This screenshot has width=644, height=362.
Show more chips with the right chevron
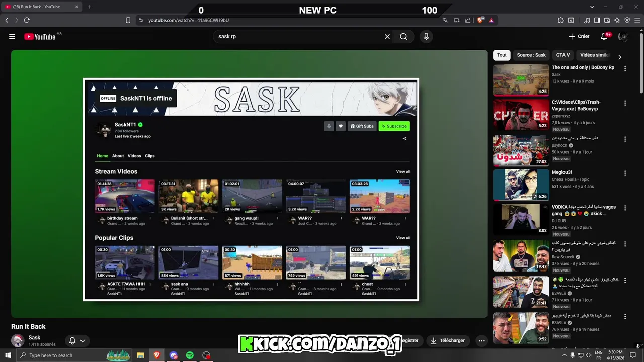coord(620,57)
